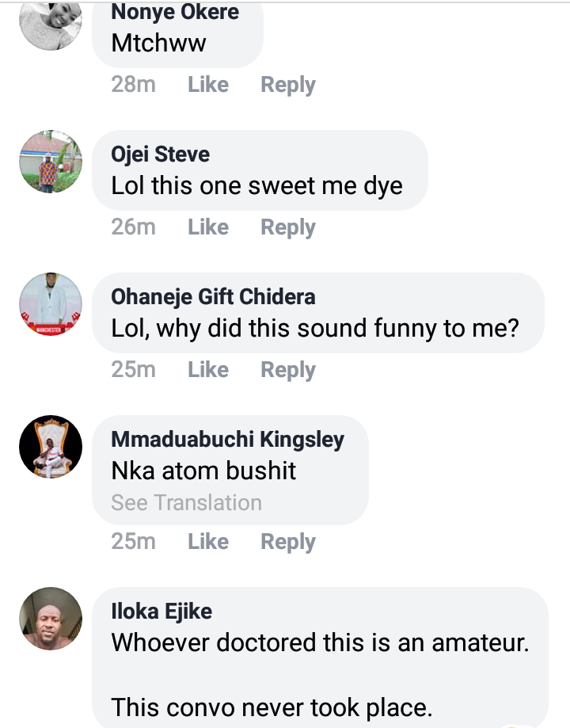
Task: Open Nonye Okere's profile picture
Action: click(x=51, y=25)
